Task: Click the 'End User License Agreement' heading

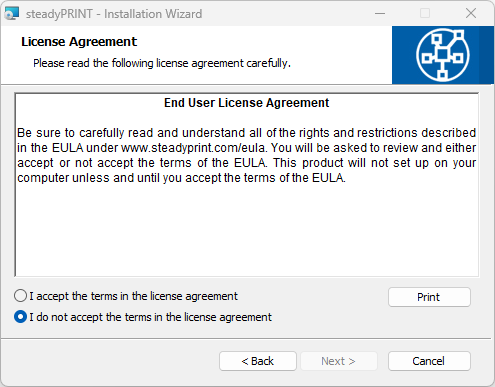Action: [246, 103]
